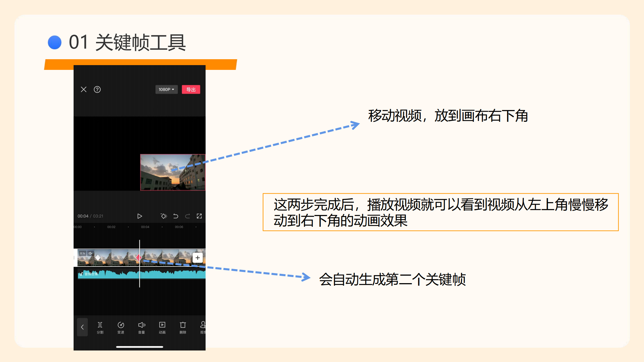This screenshot has height=362, width=644.
Task: Undo the last edit
Action: click(x=176, y=216)
